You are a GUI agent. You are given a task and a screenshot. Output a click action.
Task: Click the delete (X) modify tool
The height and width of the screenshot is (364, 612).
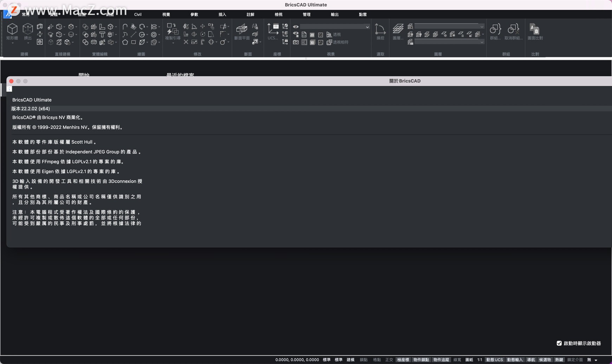pyautogui.click(x=186, y=42)
